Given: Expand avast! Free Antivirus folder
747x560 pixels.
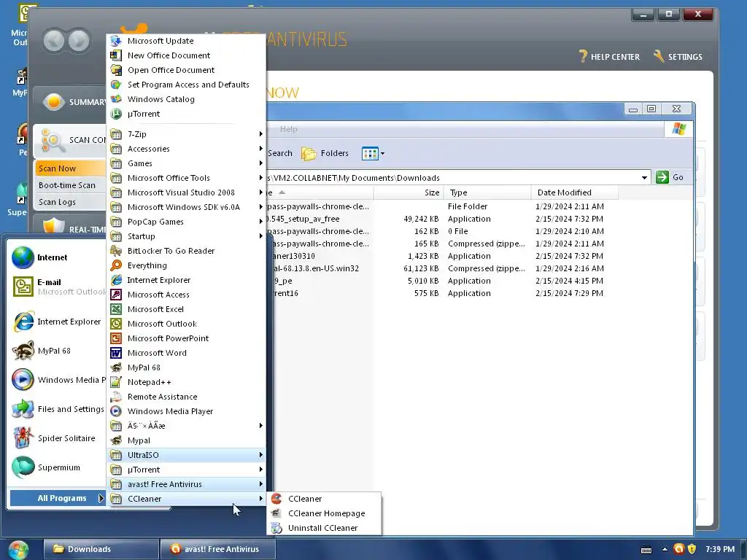Looking at the screenshot, I should (x=186, y=484).
